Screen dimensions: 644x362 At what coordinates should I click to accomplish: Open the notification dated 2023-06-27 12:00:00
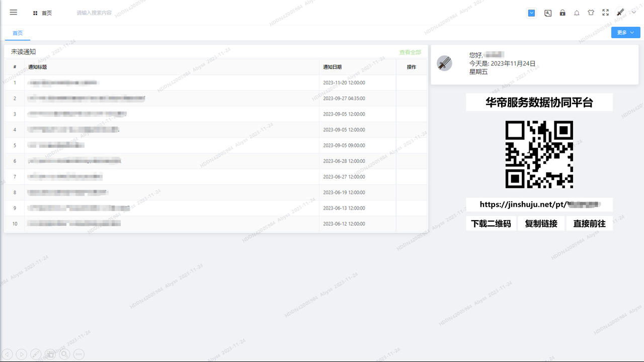point(216,176)
